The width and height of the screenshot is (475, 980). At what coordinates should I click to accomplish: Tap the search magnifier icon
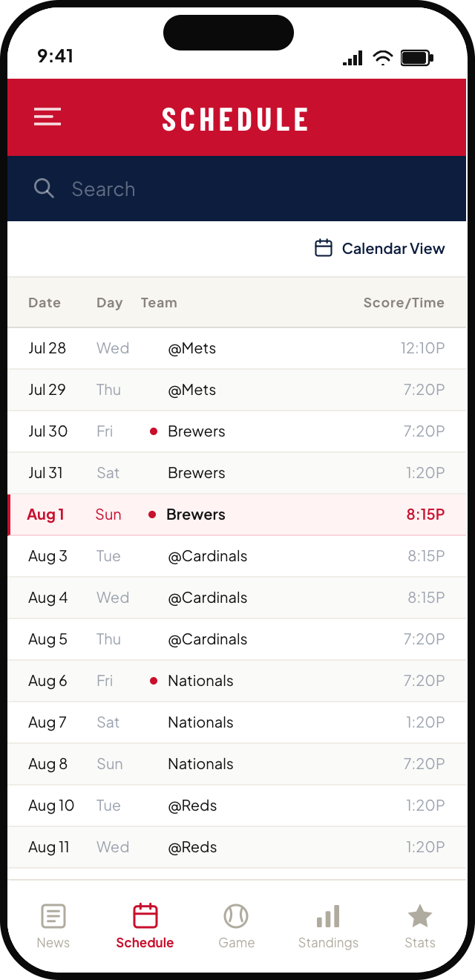coord(44,189)
